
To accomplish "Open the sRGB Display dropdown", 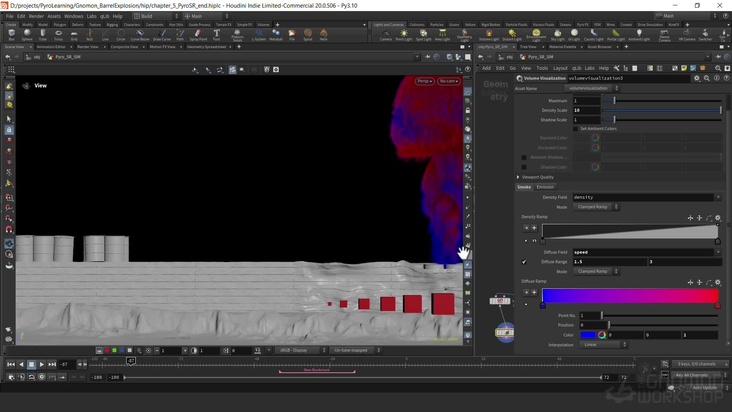I will pos(301,350).
